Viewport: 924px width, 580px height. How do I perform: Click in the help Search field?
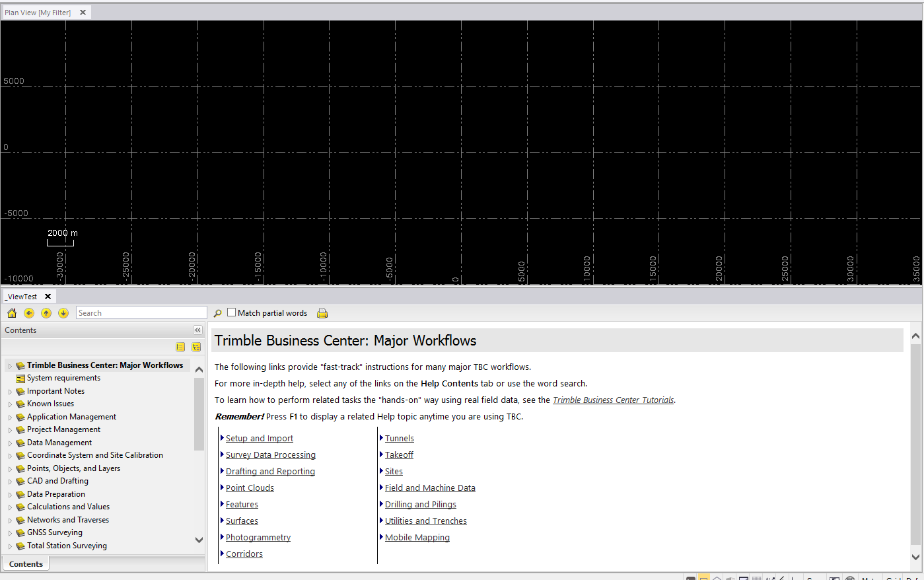pos(141,313)
